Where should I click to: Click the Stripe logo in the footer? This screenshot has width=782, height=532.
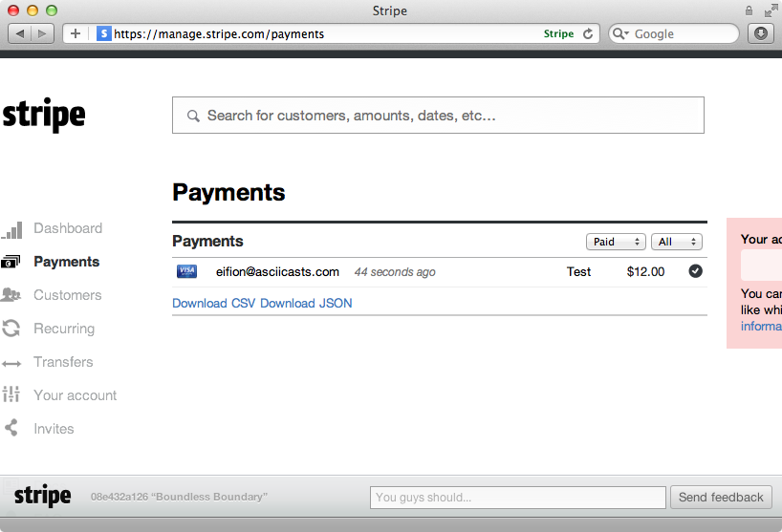(x=42, y=496)
